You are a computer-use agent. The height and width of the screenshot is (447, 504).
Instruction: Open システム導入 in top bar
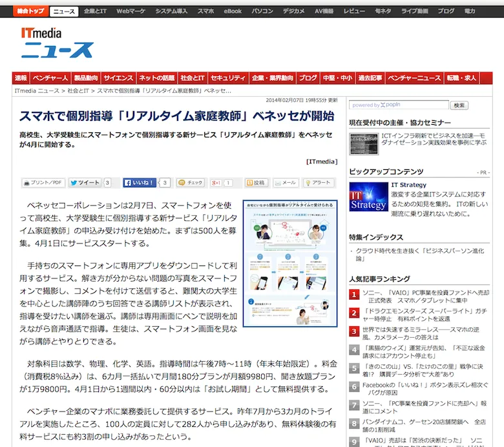(x=171, y=11)
